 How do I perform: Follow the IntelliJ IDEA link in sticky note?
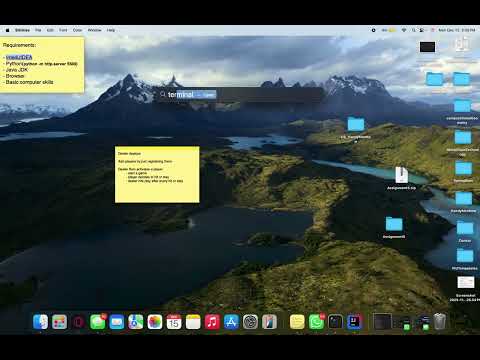point(19,57)
